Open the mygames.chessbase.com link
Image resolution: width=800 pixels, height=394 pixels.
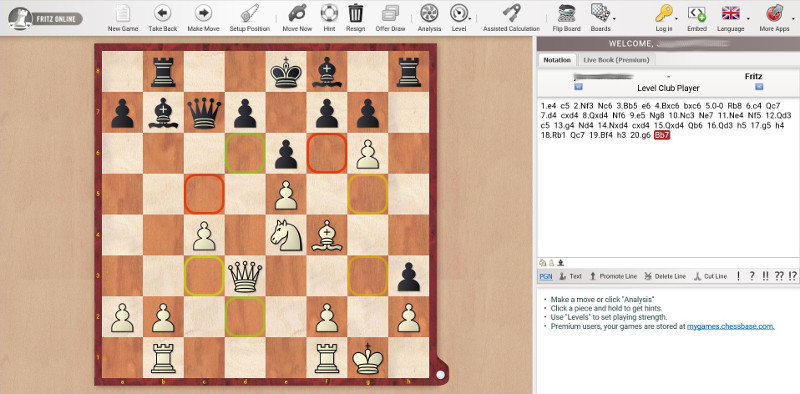[x=731, y=326]
